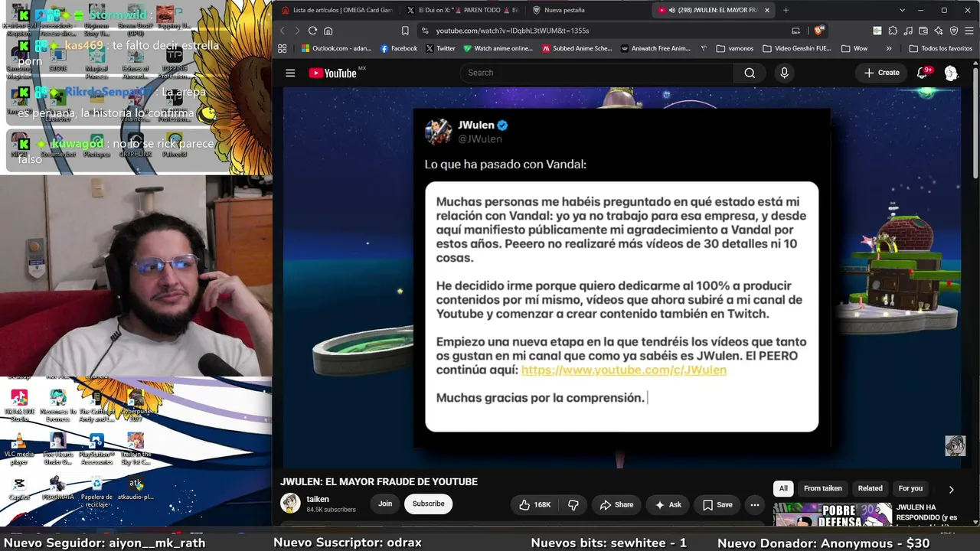980x551 pixels.
Task: Open the CapCut desktop shortcut
Action: tap(19, 488)
